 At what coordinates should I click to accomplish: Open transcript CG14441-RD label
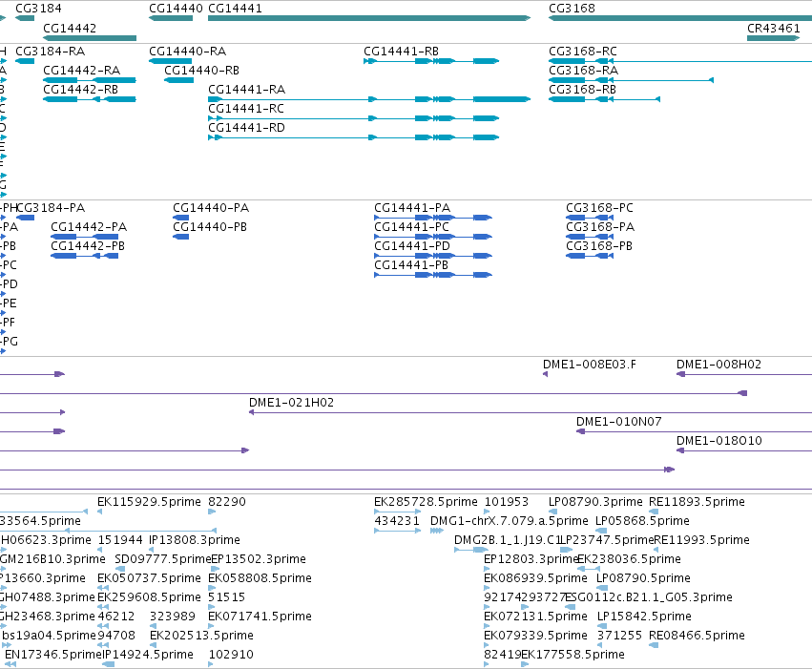pos(246,128)
